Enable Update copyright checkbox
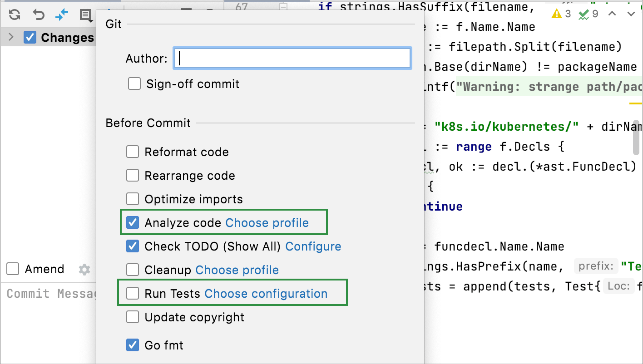This screenshot has width=643, height=364. (x=133, y=317)
